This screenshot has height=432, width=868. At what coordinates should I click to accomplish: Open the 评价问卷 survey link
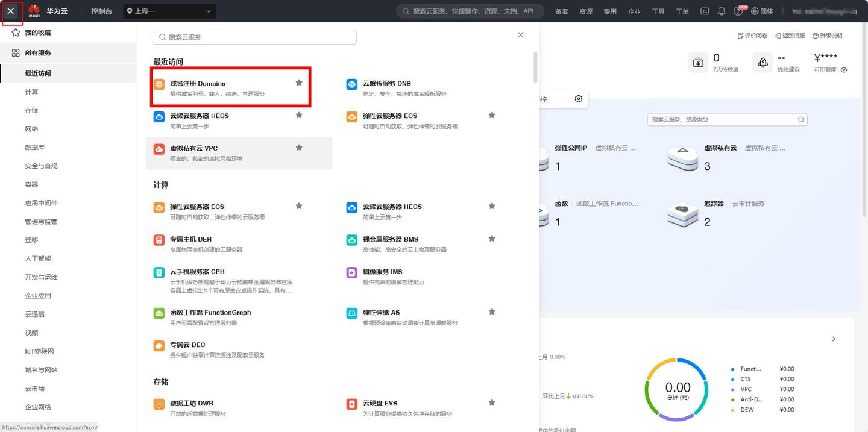pyautogui.click(x=752, y=36)
